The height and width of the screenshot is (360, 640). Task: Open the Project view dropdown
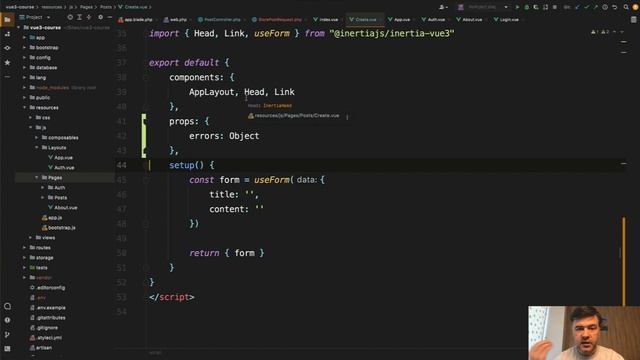pyautogui.click(x=35, y=17)
